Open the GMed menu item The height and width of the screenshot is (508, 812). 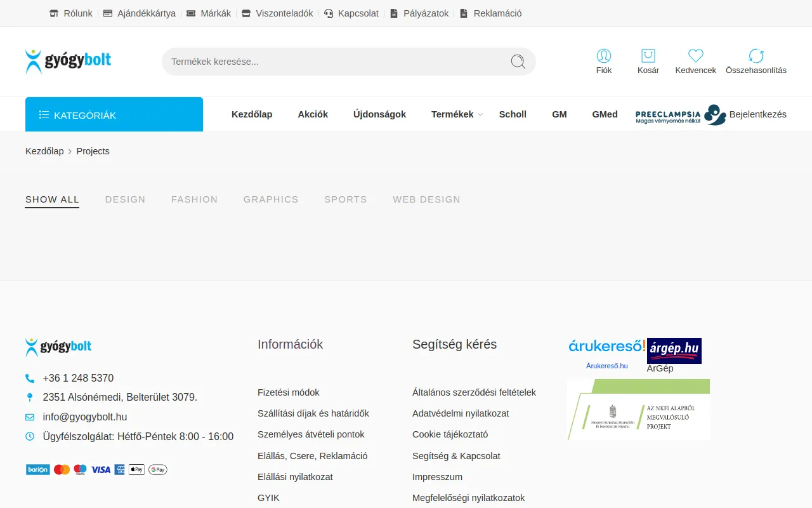click(605, 114)
